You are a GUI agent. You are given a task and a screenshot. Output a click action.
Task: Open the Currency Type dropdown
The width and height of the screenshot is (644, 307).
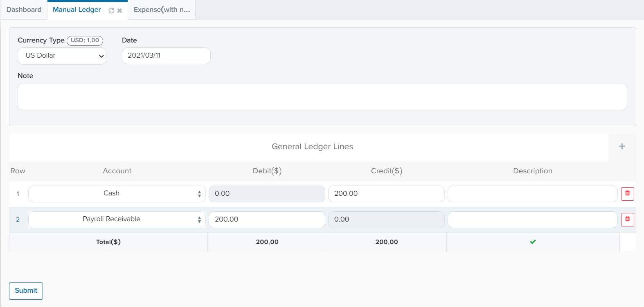(x=62, y=56)
